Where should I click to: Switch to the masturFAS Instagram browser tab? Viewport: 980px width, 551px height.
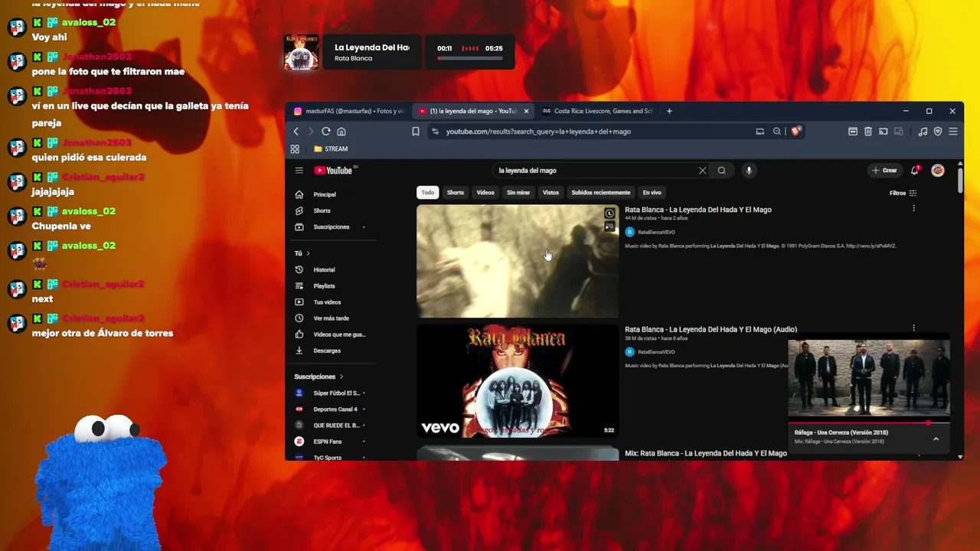click(x=349, y=111)
